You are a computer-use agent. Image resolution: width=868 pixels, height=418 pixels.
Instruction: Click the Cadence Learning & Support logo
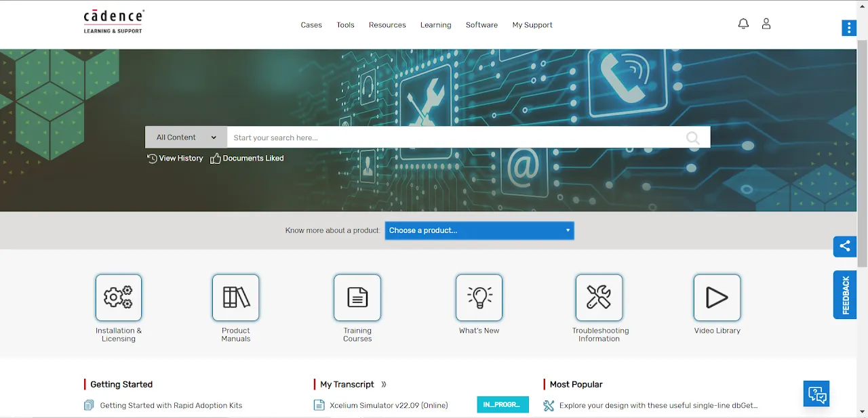tap(113, 20)
